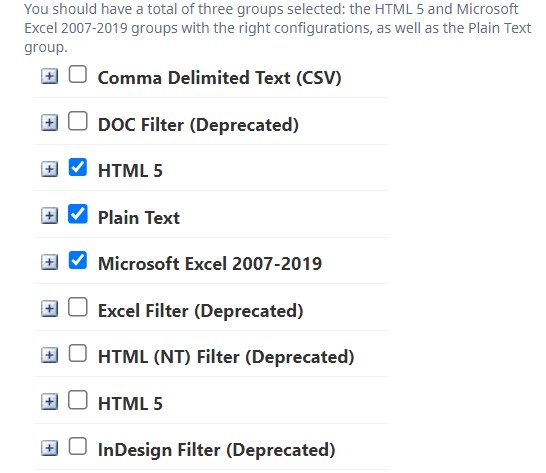The image size is (546, 473).
Task: Expand the Microsoft Excel 2007-2019 group
Action: [49, 262]
